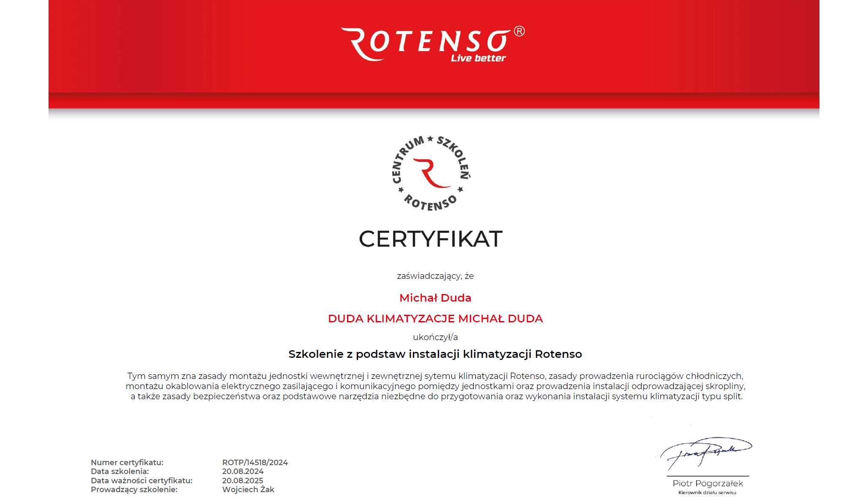Click the handwritten signature
Viewport: 868px width, 504px height.
[706, 453]
